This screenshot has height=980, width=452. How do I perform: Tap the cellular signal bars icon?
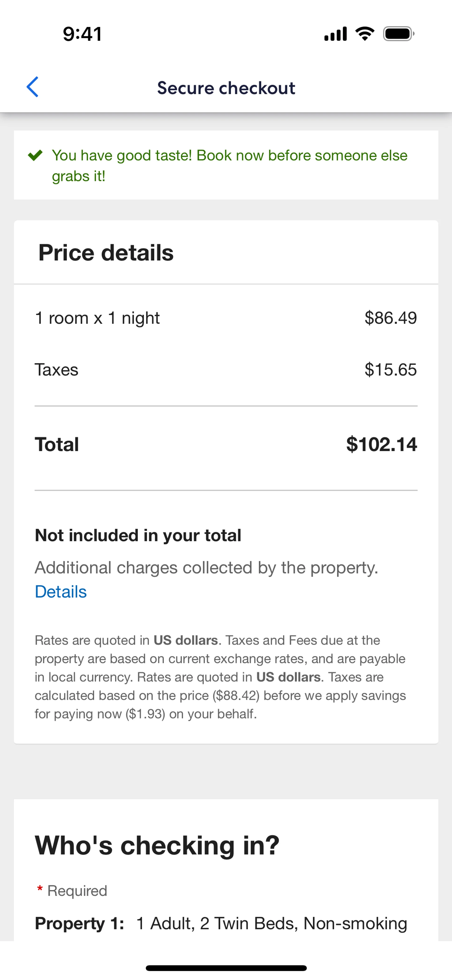click(x=335, y=34)
